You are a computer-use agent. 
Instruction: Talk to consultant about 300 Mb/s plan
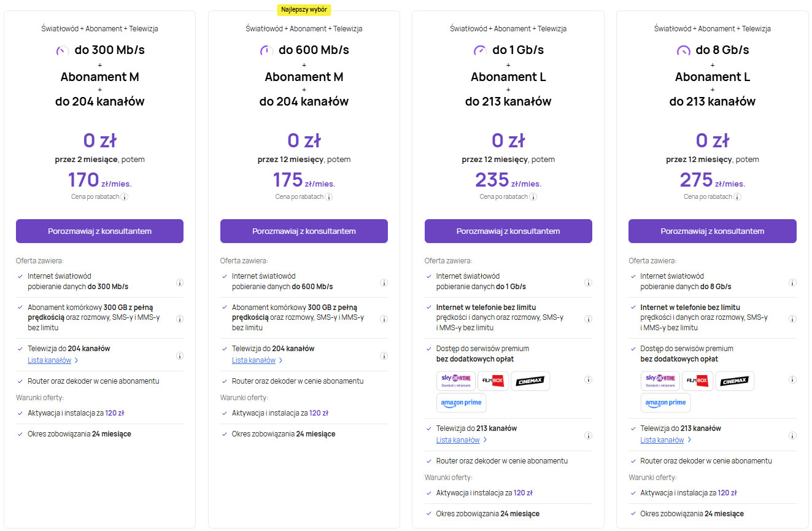tap(99, 231)
